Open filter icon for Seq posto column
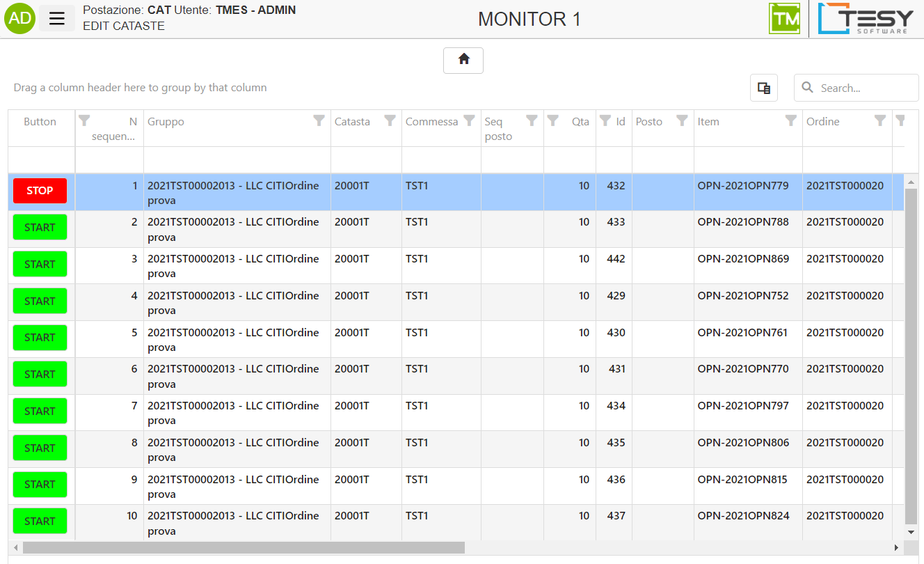This screenshot has height=564, width=924. tap(532, 121)
